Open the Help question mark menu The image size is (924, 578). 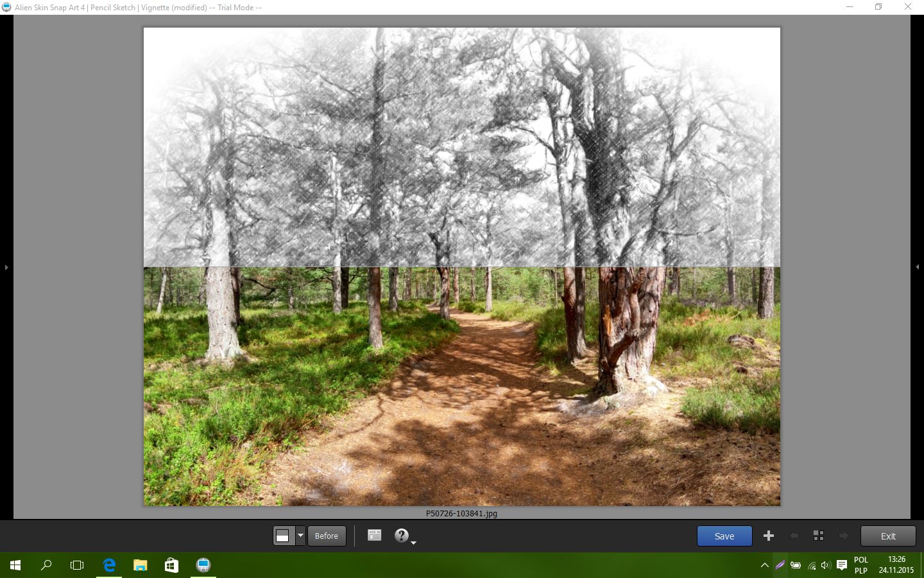coord(402,536)
